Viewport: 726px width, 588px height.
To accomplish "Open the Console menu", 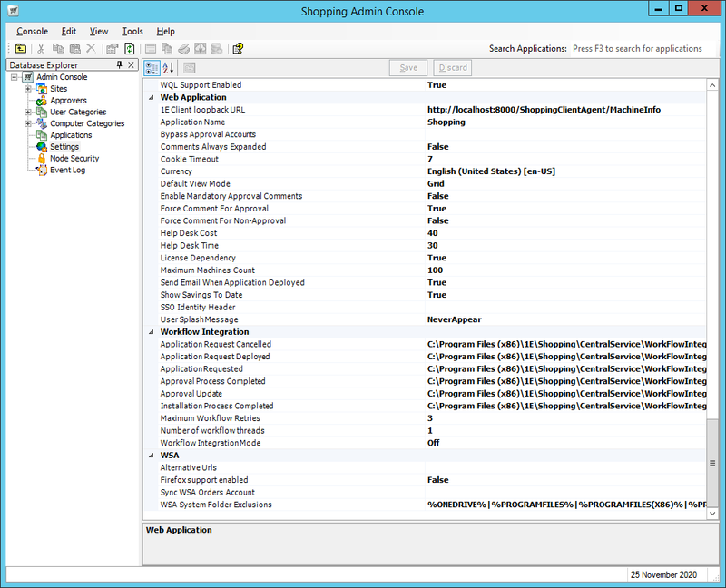I will 33,32.
